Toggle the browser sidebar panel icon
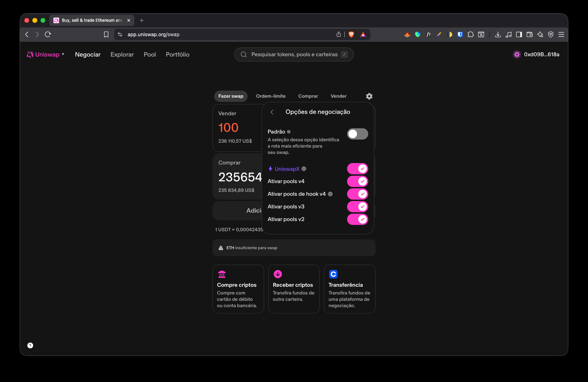 519,34
